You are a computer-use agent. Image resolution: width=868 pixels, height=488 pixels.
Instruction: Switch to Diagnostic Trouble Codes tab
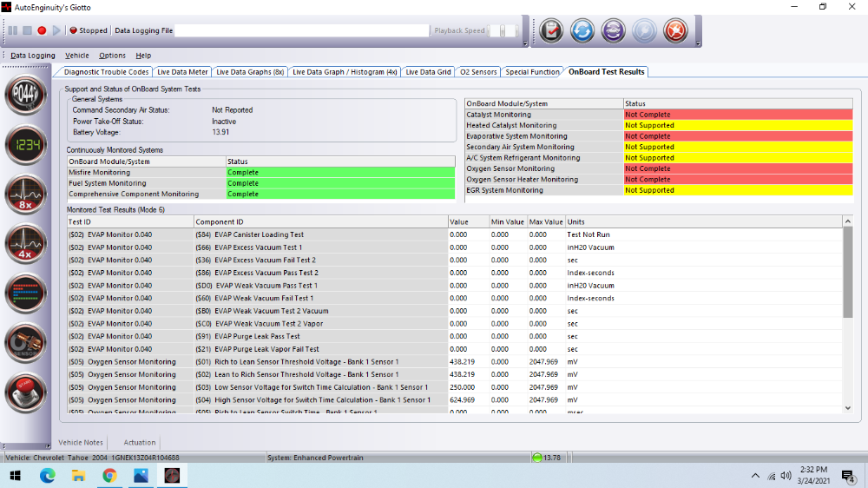click(x=105, y=72)
